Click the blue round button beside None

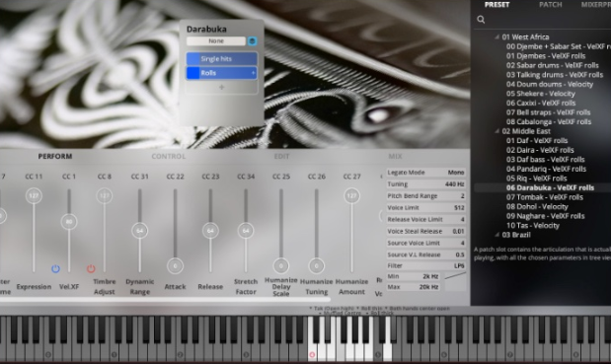tap(252, 40)
